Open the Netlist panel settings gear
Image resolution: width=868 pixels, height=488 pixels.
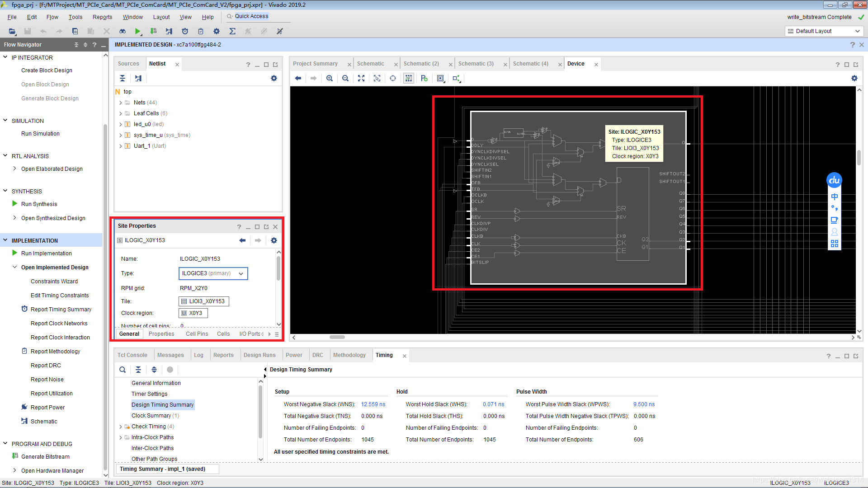[274, 78]
